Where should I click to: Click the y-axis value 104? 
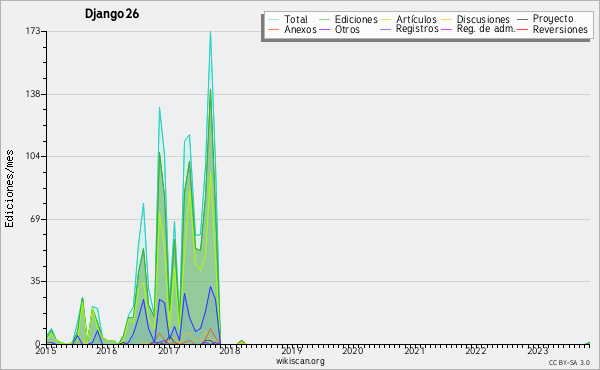point(33,156)
